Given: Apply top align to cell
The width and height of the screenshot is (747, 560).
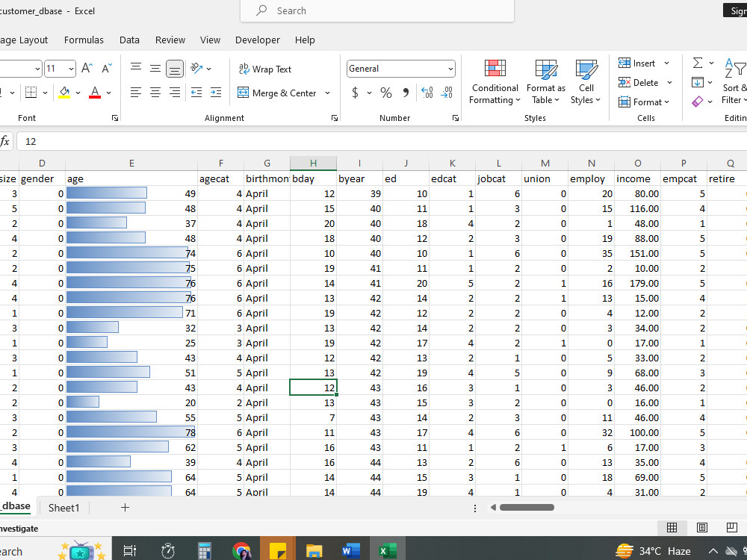Looking at the screenshot, I should 136,69.
